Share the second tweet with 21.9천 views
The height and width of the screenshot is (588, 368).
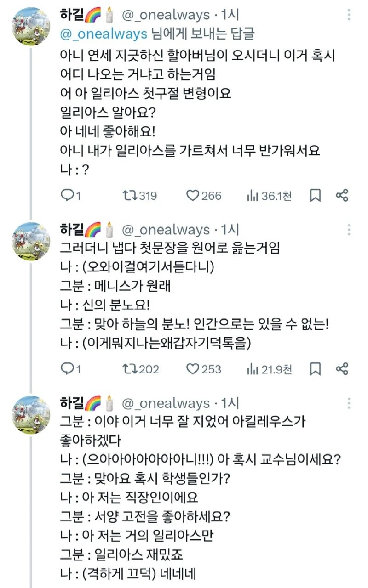(x=342, y=369)
